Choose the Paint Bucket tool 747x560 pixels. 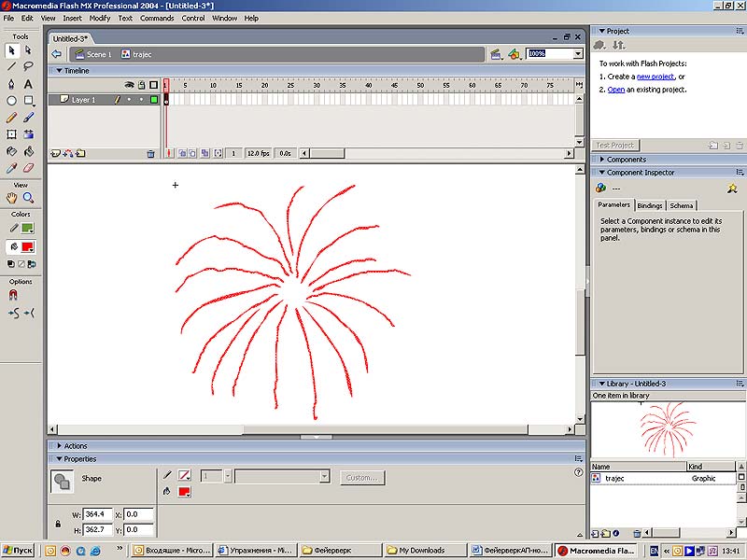tap(28, 151)
